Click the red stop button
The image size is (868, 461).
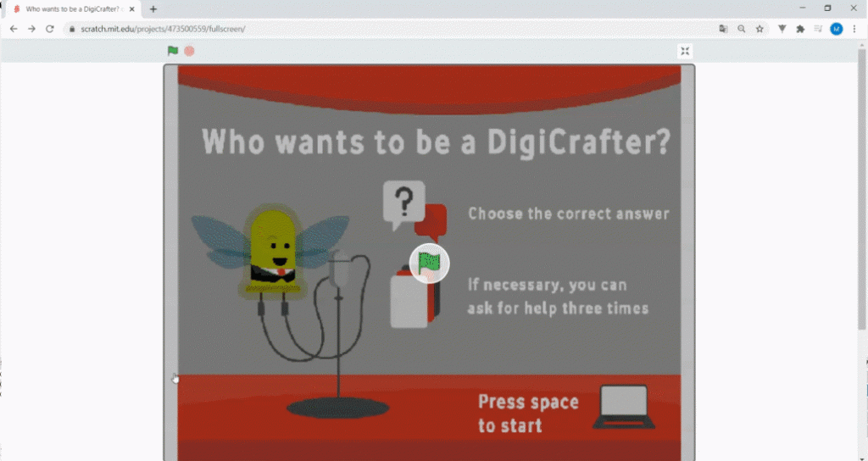click(x=189, y=51)
